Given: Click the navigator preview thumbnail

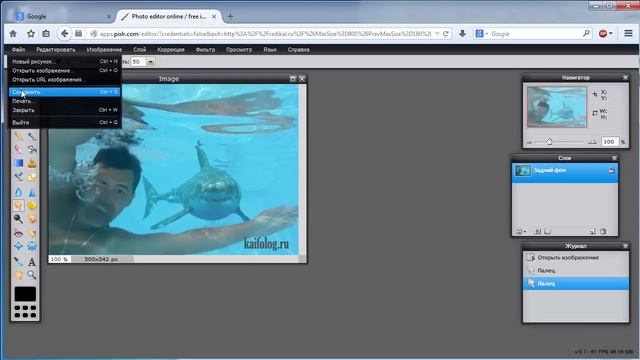Looking at the screenshot, I should tap(556, 107).
